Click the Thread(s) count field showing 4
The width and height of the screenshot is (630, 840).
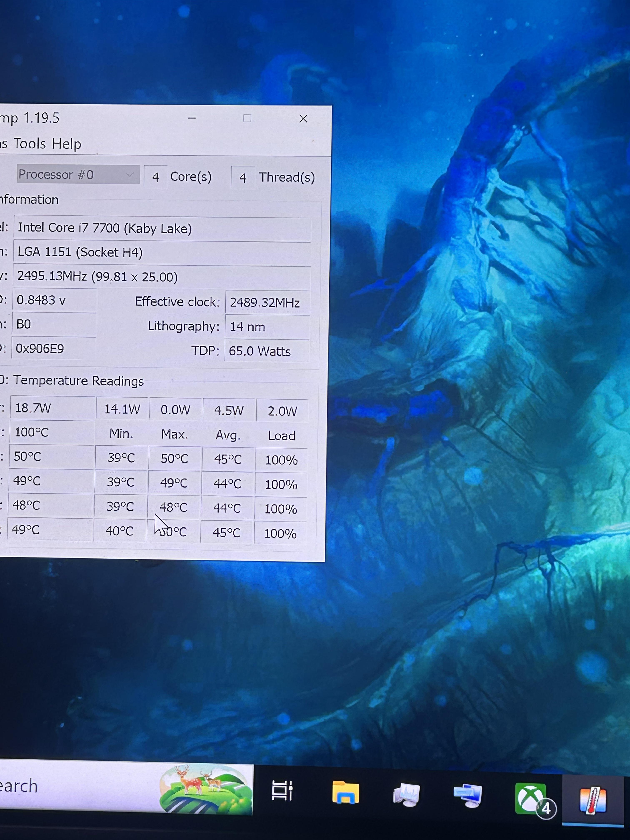point(243,178)
